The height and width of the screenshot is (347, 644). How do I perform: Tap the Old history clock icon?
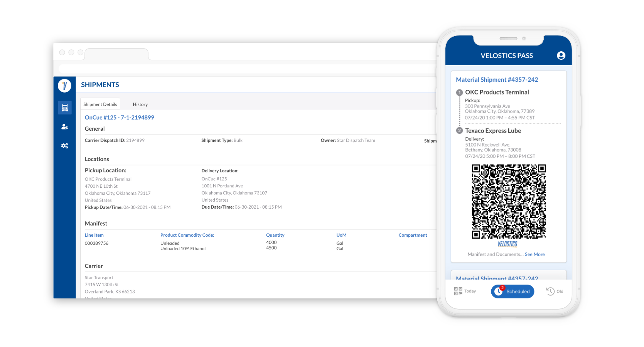550,291
